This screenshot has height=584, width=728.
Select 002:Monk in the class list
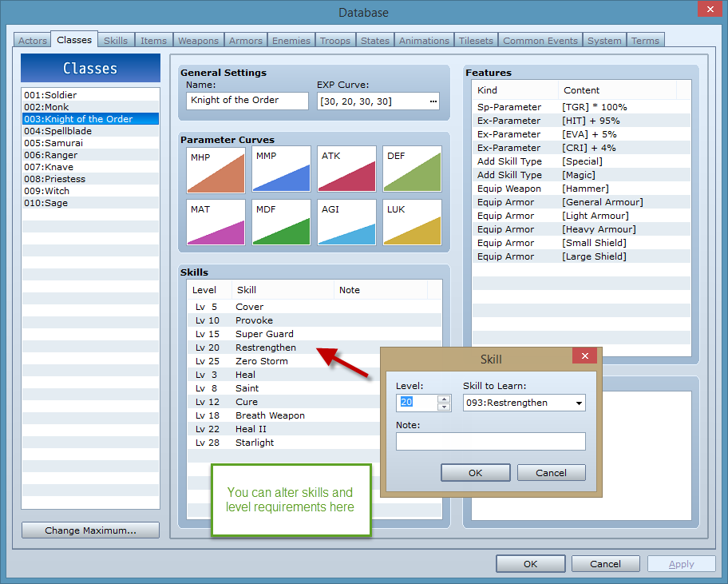coord(90,107)
